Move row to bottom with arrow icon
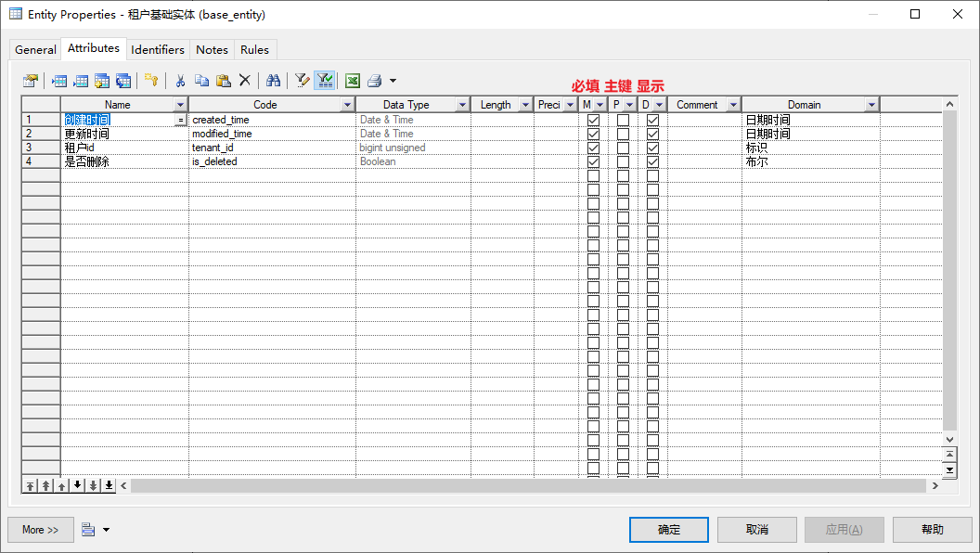Viewport: 980px width, 553px height. (109, 485)
